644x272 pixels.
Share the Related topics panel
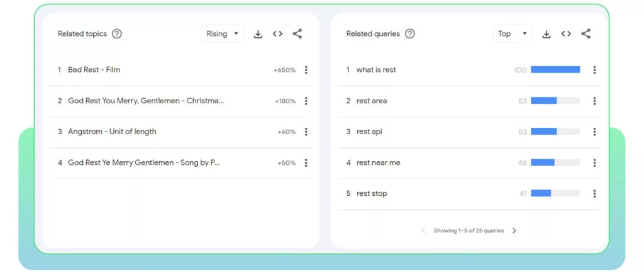point(297,34)
